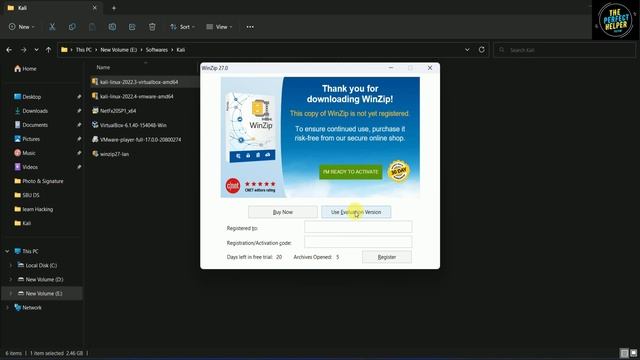Close the Kali Explorer tab

pyautogui.click(x=94, y=8)
